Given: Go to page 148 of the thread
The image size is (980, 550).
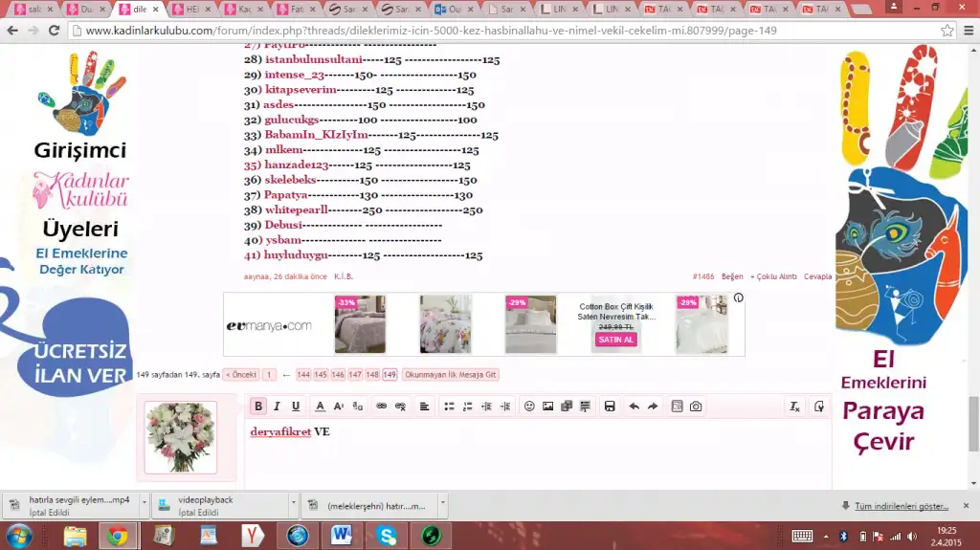Looking at the screenshot, I should coord(372,375).
